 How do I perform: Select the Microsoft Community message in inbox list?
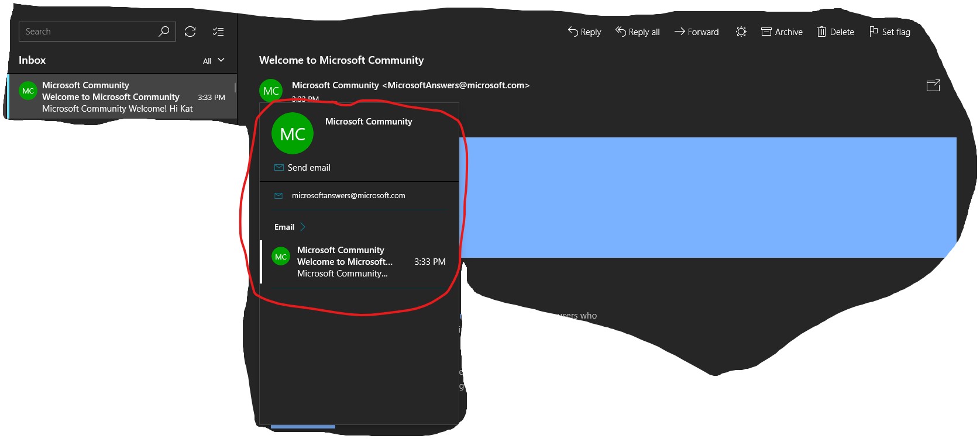122,97
